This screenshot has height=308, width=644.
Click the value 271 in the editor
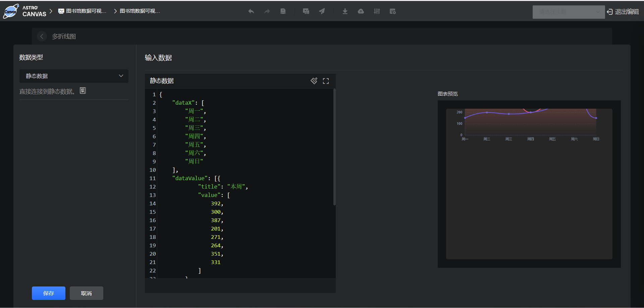click(216, 237)
